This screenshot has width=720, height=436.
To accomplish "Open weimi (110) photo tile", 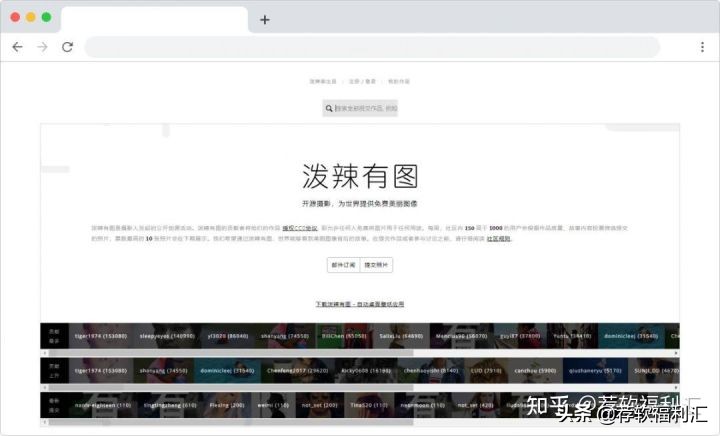I will click(x=273, y=405).
